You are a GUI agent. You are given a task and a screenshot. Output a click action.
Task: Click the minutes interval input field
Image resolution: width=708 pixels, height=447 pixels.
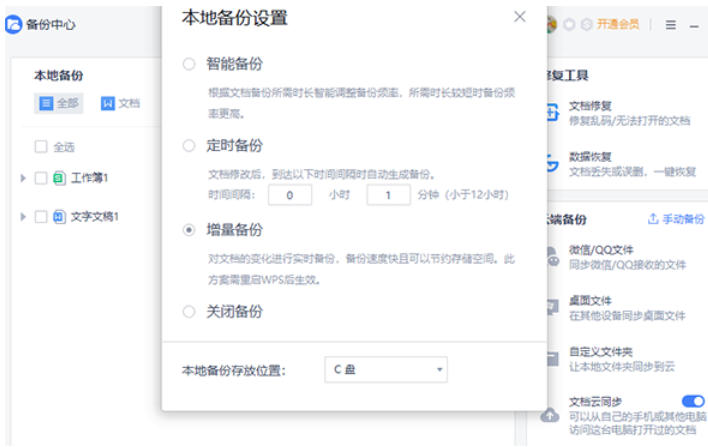coord(388,195)
